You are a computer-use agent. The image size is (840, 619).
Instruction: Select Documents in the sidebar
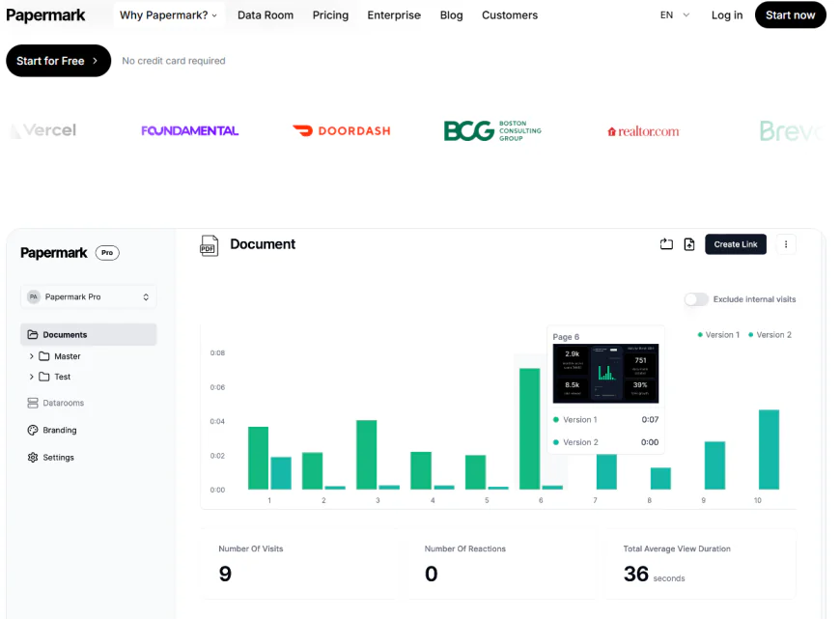89,334
